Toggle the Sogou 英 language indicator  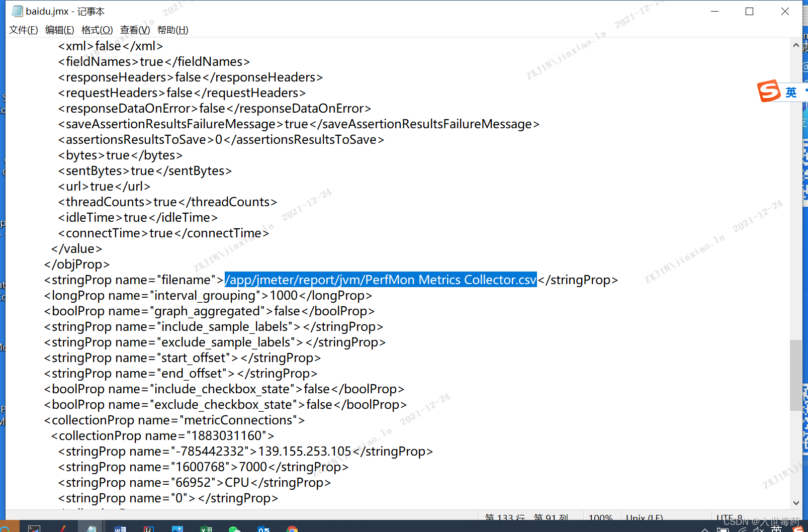click(791, 92)
